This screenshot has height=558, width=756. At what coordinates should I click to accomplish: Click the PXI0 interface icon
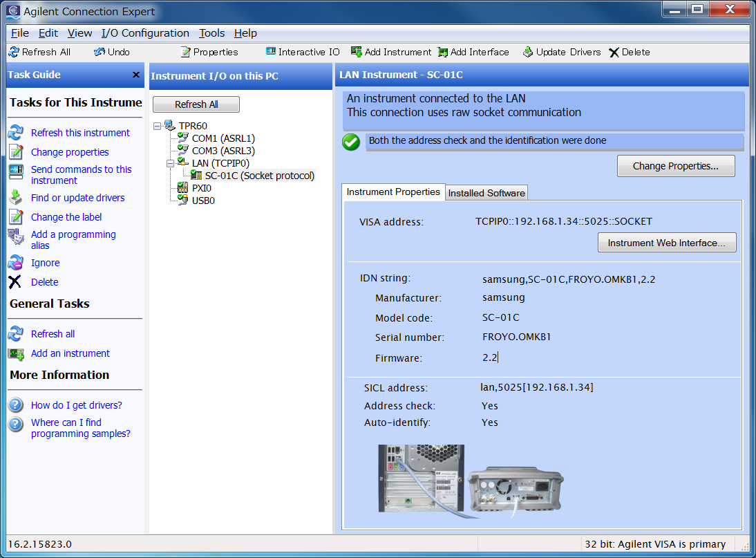point(182,187)
